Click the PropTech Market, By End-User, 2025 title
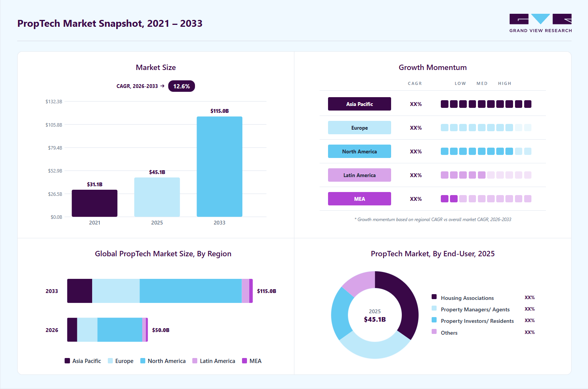 (x=433, y=254)
